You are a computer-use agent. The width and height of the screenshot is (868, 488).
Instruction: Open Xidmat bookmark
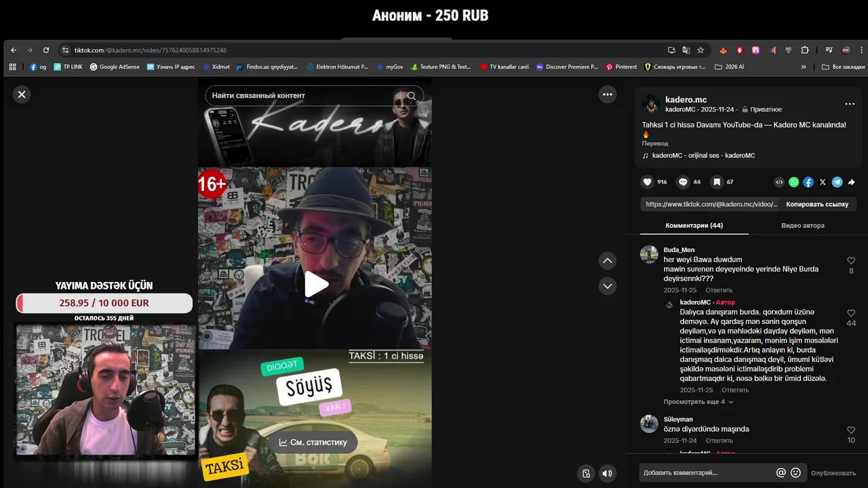[216, 67]
